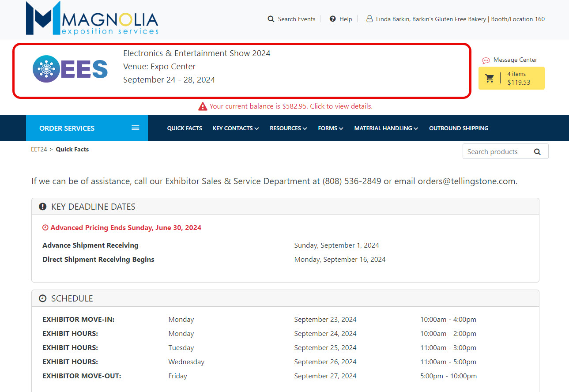Click the Help question mark icon
Viewport: 569px width, 392px height.
pos(333,19)
